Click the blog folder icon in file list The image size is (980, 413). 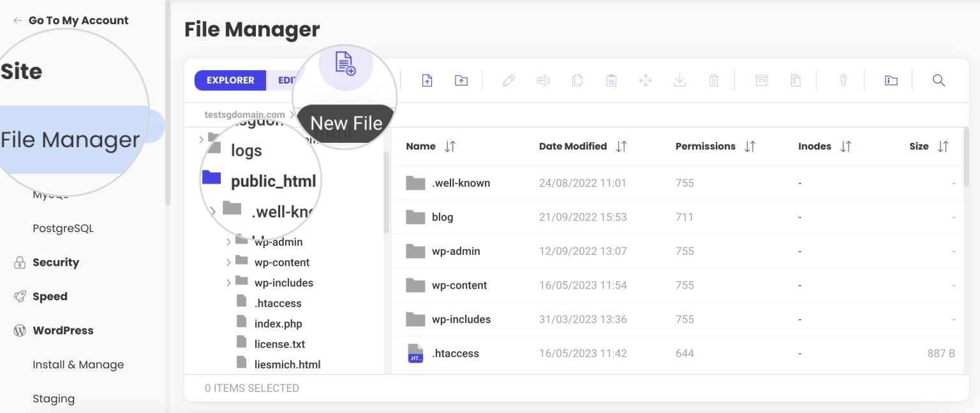415,217
